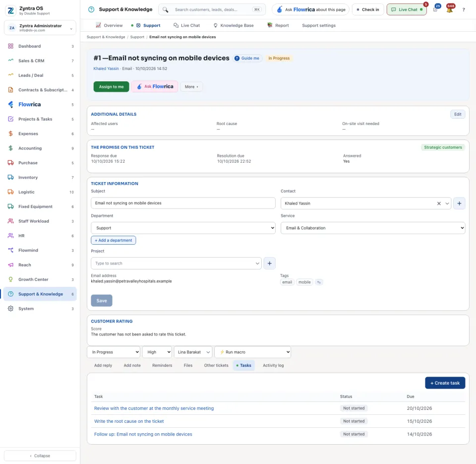Click the edit tags pencil icon
The image size is (476, 464).
[x=319, y=282]
